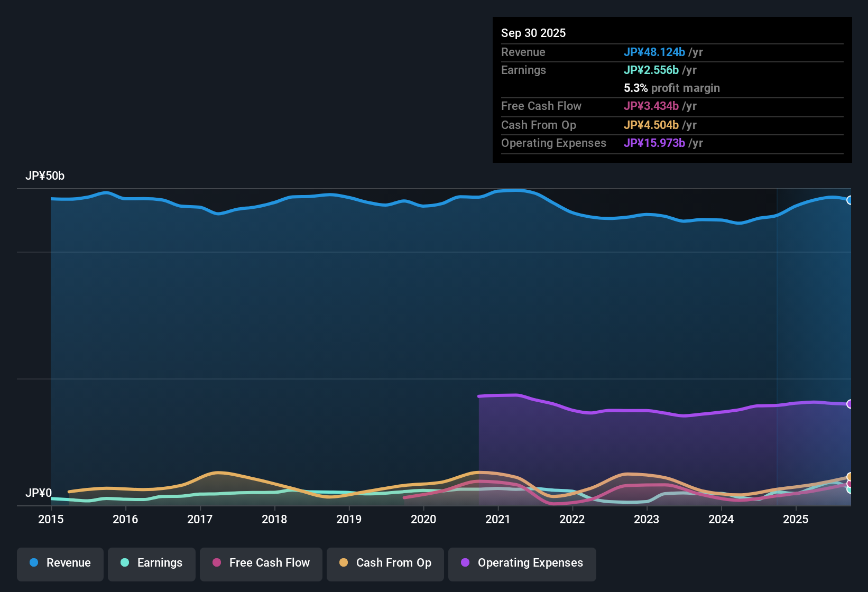Open the Free Cash Flow legend item

261,563
